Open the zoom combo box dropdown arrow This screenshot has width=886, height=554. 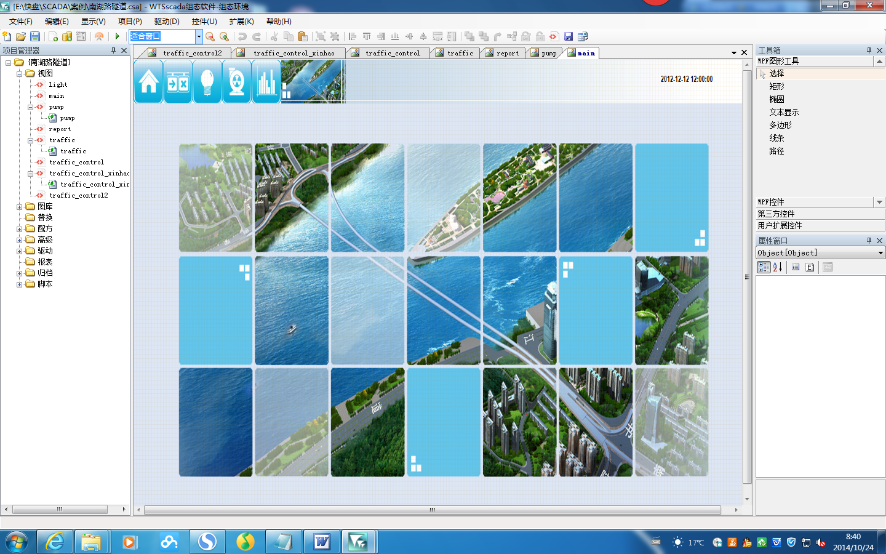[x=199, y=36]
